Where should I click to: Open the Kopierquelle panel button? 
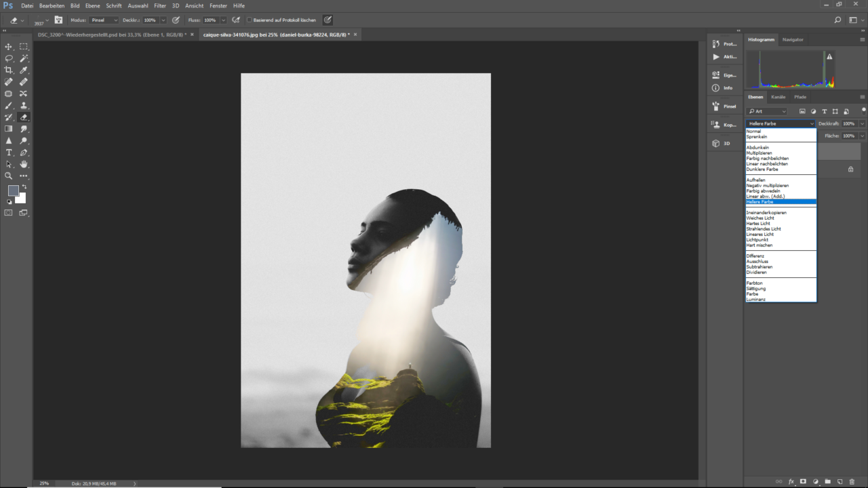pos(724,125)
